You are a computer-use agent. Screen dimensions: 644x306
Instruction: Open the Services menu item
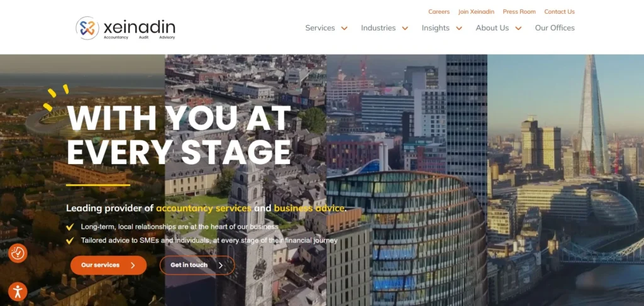(x=320, y=28)
